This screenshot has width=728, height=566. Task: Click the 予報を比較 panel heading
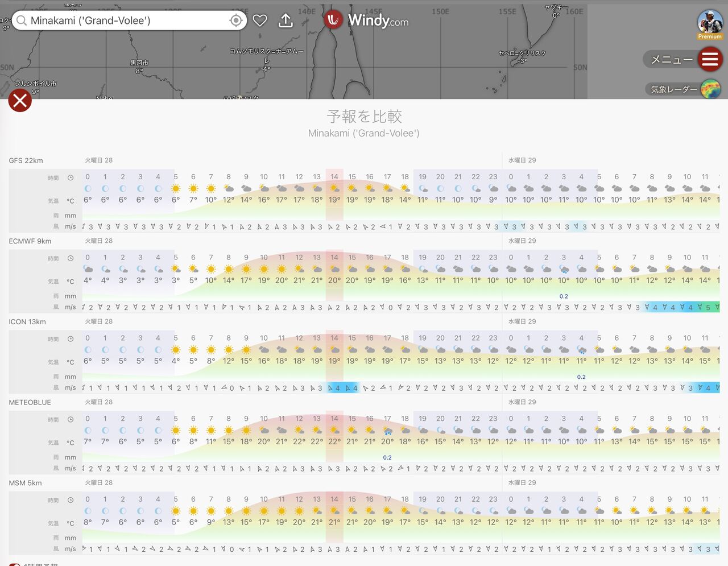tap(364, 117)
